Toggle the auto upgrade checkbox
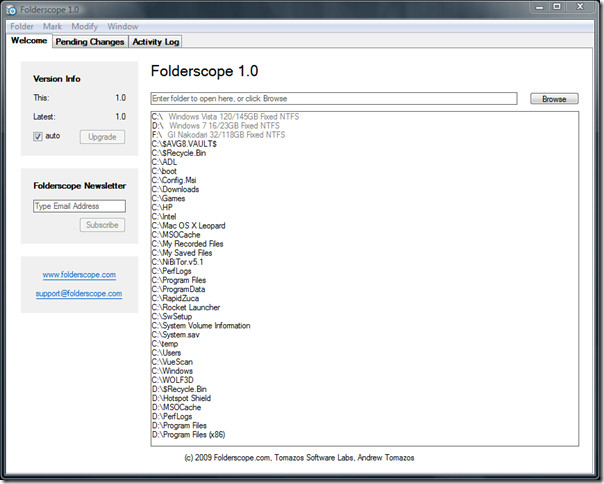Image resolution: width=604 pixels, height=484 pixels. coord(38,136)
